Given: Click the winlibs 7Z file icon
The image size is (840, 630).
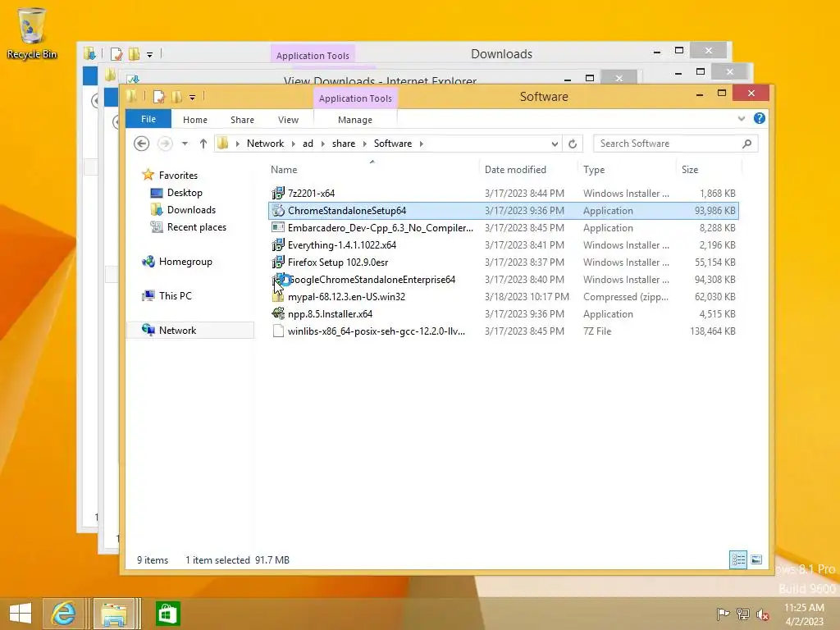Looking at the screenshot, I should 278,331.
